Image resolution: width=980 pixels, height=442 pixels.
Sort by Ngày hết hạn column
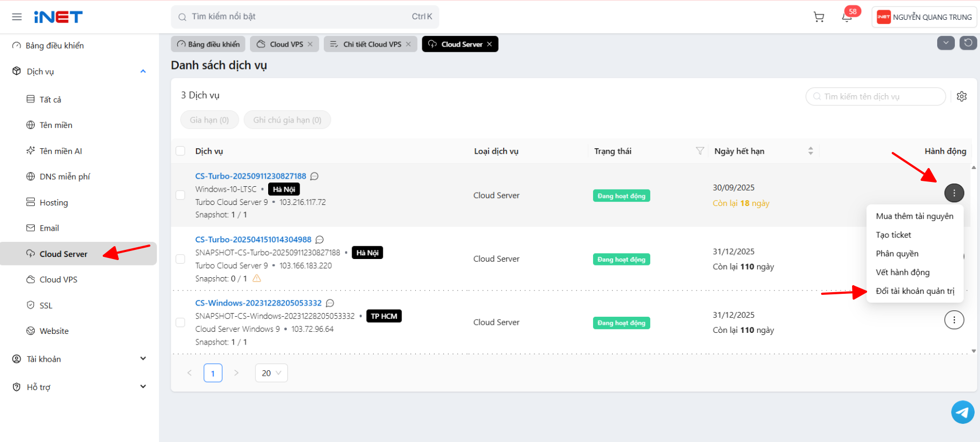810,151
